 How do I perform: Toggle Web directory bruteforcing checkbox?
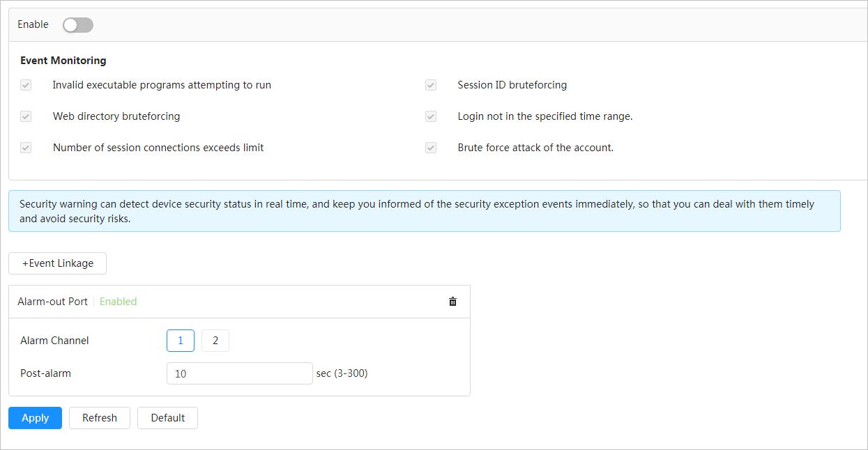click(26, 116)
